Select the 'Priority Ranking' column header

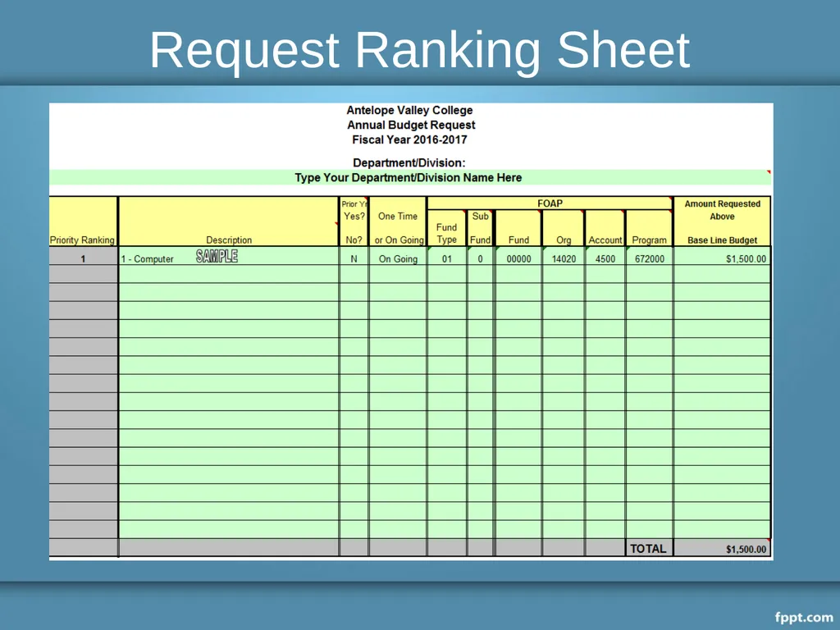83,221
